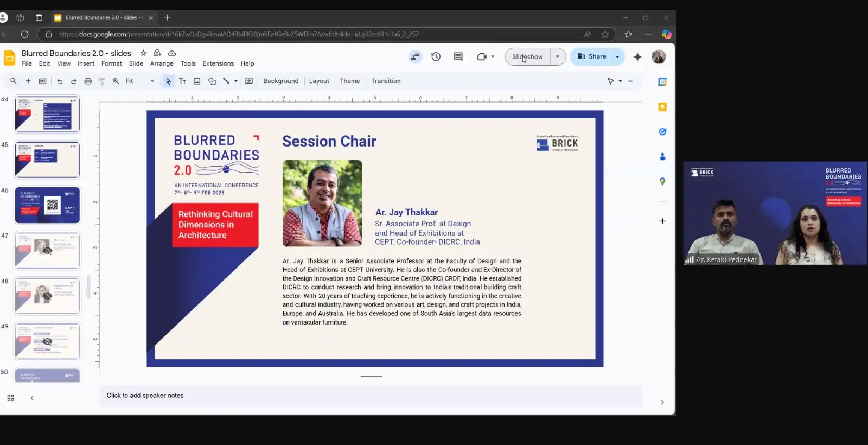
Task: Open the Arrange menu
Action: point(162,63)
